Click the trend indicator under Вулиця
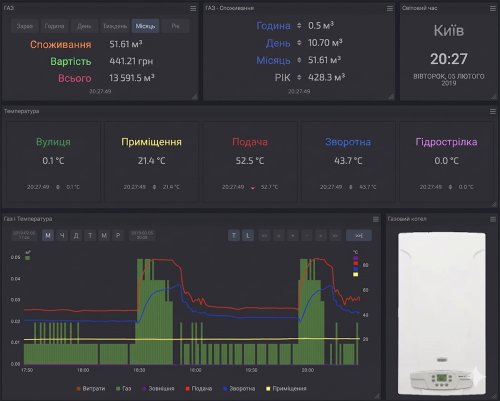The image size is (500, 401). click(x=58, y=187)
